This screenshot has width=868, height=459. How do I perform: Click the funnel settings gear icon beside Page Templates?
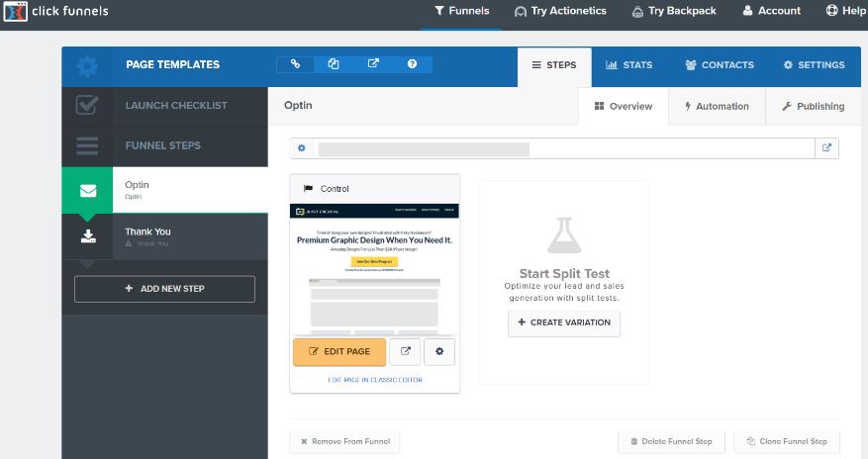point(87,66)
